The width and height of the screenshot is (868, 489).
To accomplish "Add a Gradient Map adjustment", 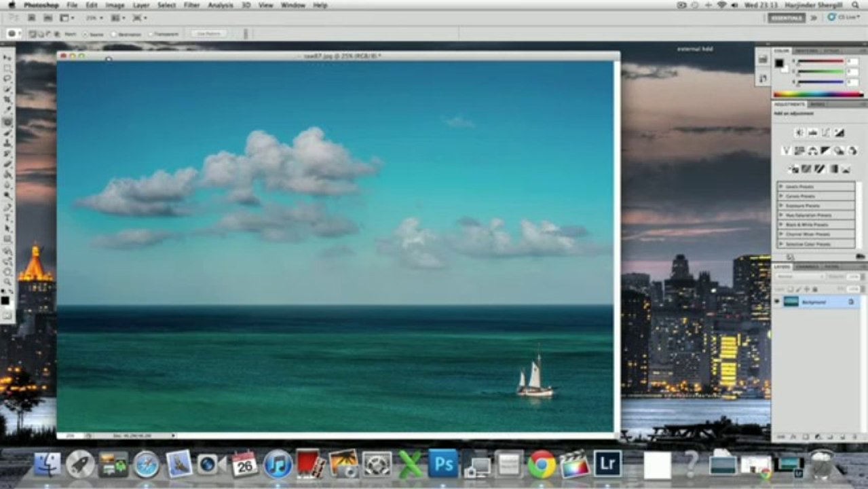I will (x=833, y=168).
